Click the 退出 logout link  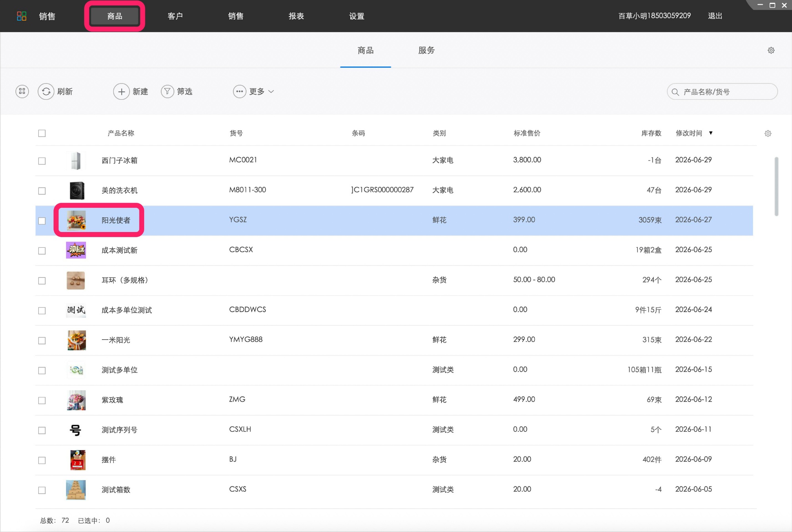[x=715, y=16]
